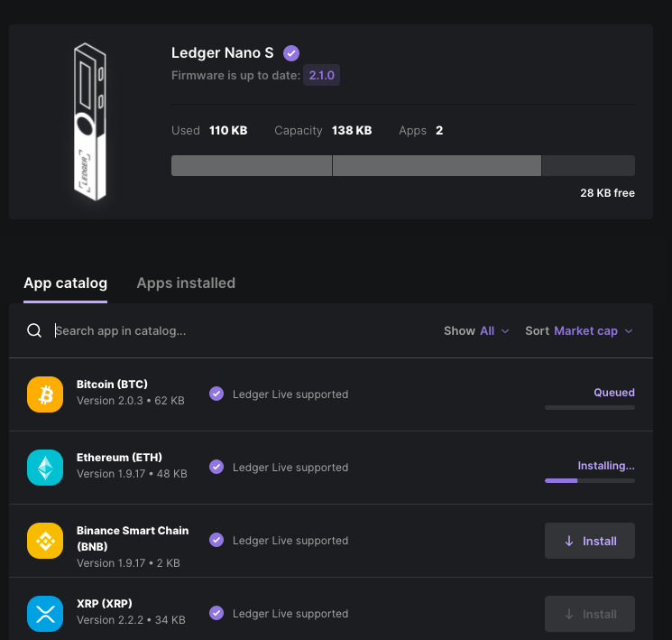This screenshot has height=640, width=672.
Task: Click the Ethereum app icon
Action: [45, 468]
